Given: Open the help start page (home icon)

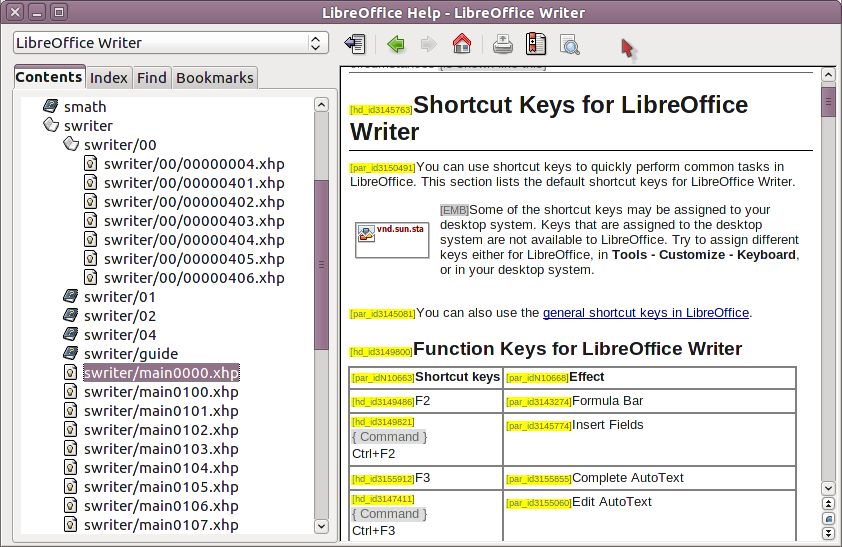Looking at the screenshot, I should [462, 43].
